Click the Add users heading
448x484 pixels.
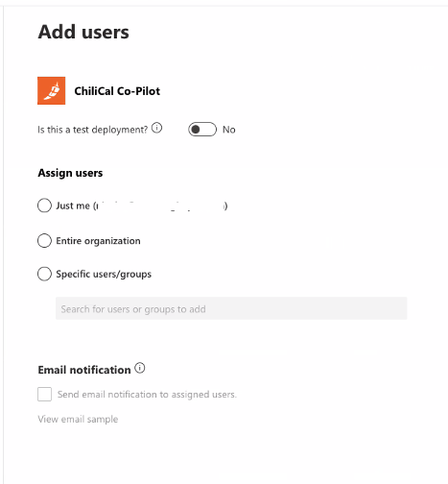click(83, 32)
